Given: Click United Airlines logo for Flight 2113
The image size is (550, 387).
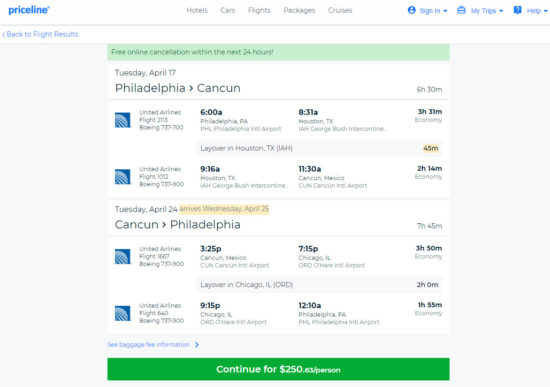Looking at the screenshot, I should 123,120.
